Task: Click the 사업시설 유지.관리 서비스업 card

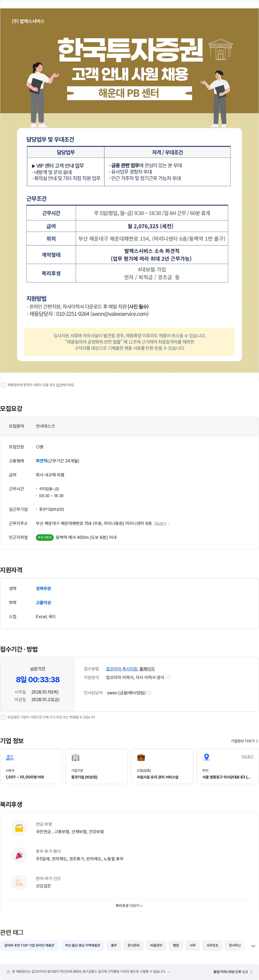Action: pos(162,766)
